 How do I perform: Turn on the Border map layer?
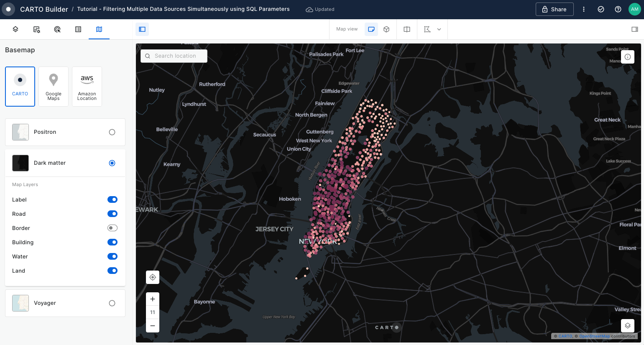112,228
